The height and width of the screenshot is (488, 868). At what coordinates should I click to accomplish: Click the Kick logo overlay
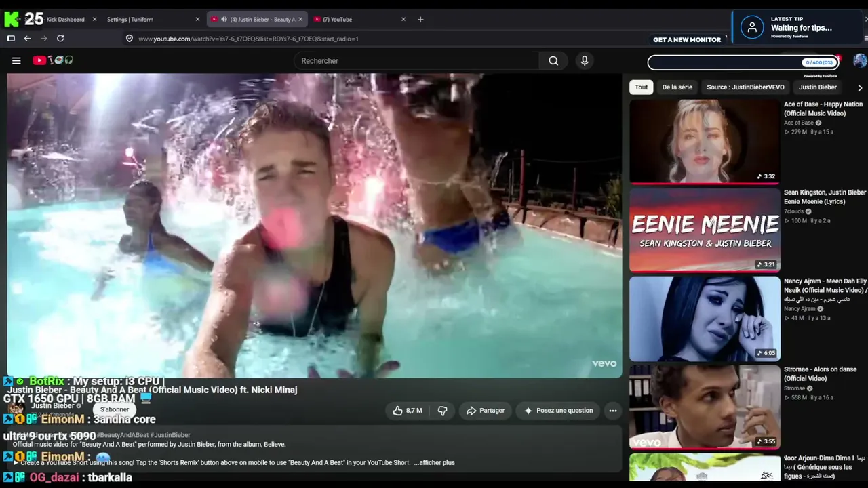(12, 19)
